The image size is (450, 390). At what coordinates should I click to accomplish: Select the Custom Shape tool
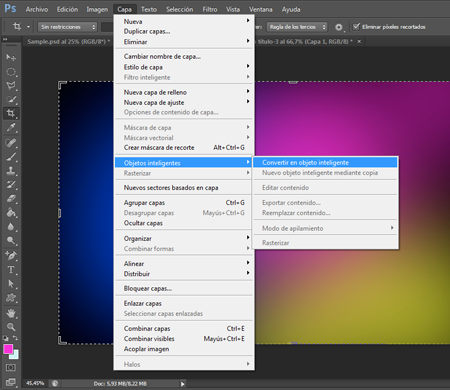click(11, 298)
